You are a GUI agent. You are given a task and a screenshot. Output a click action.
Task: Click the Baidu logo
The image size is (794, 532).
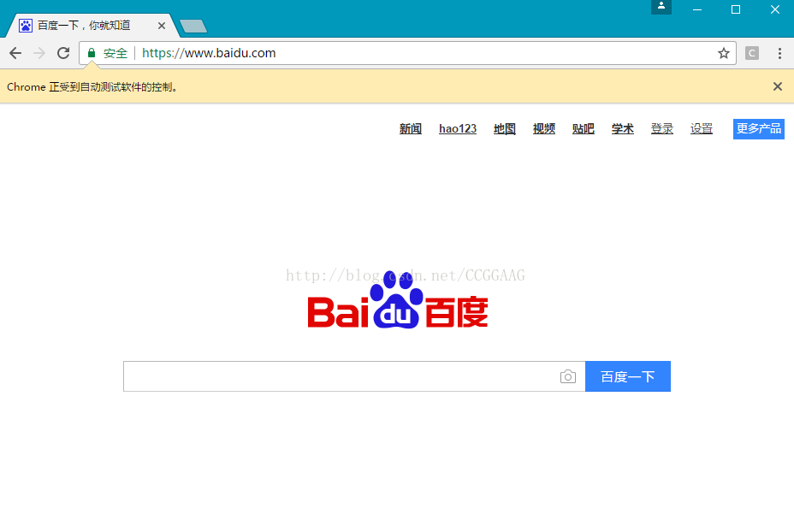[398, 299]
